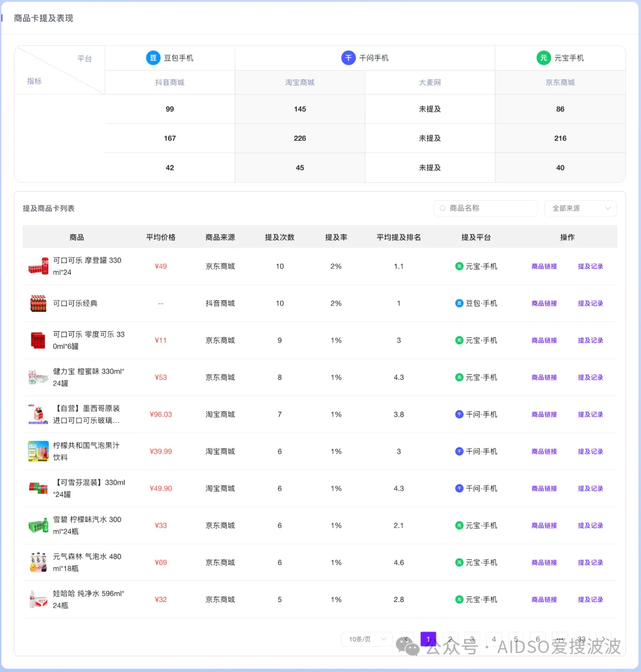
Task: Click the 元宝手机 platform icon
Action: pos(544,58)
